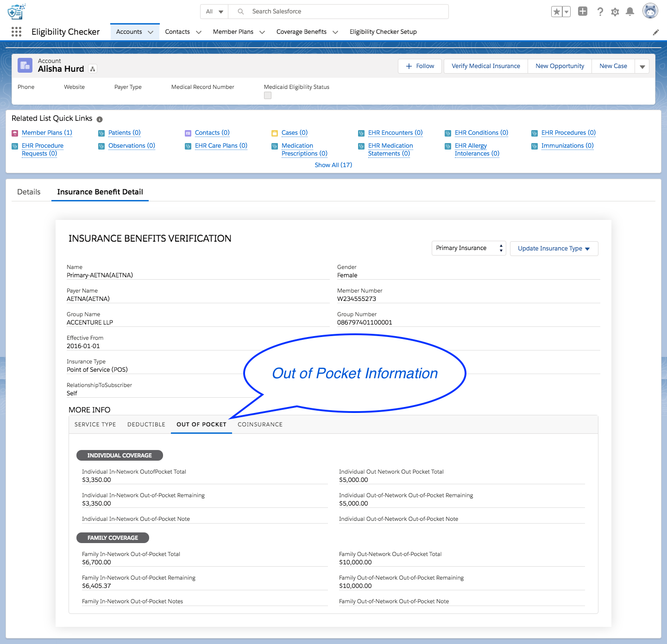Open the Setup gear menu
This screenshot has width=667, height=644.
coord(615,12)
